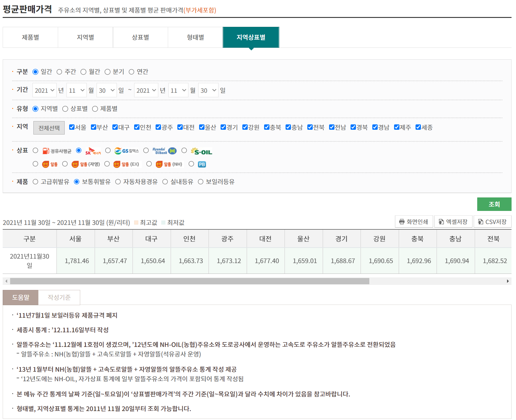This screenshot has height=420, width=516.
Task: Choose the 알뜰 (EX) brand logo
Action: (x=126, y=164)
